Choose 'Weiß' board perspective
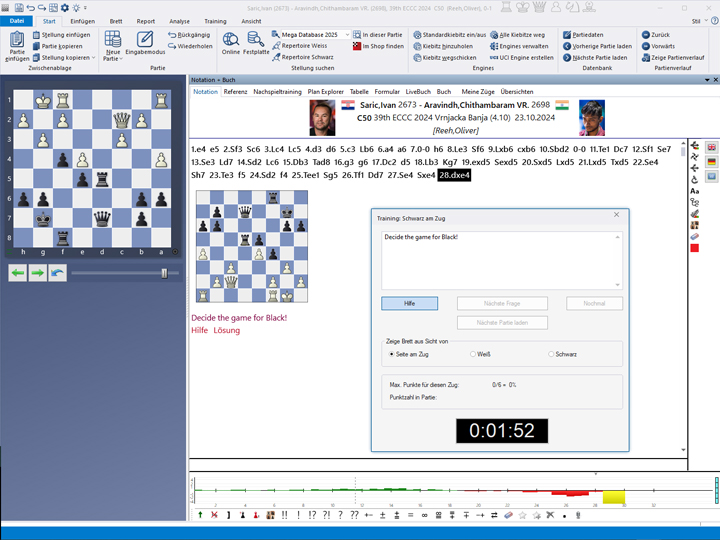This screenshot has height=540, width=720. click(472, 354)
